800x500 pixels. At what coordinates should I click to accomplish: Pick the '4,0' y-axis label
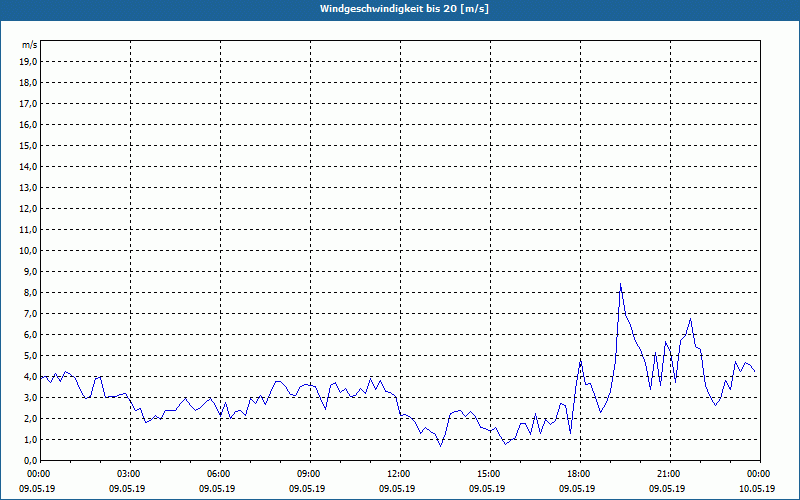click(x=30, y=377)
